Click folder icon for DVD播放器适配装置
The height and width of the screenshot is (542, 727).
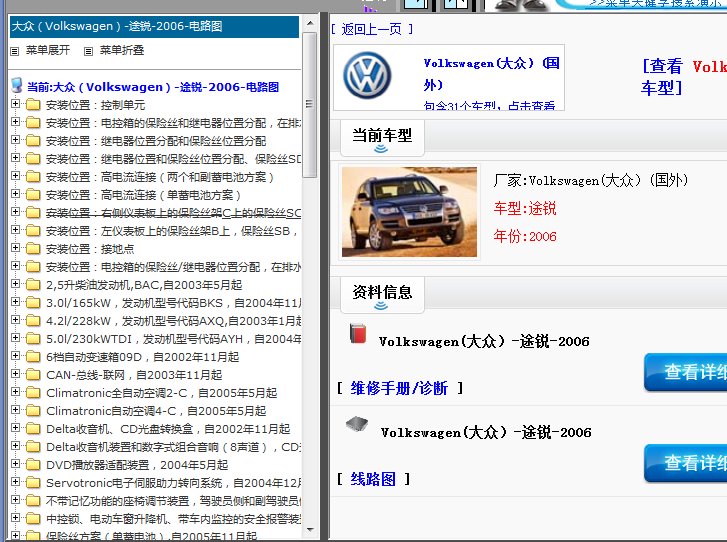coord(33,465)
